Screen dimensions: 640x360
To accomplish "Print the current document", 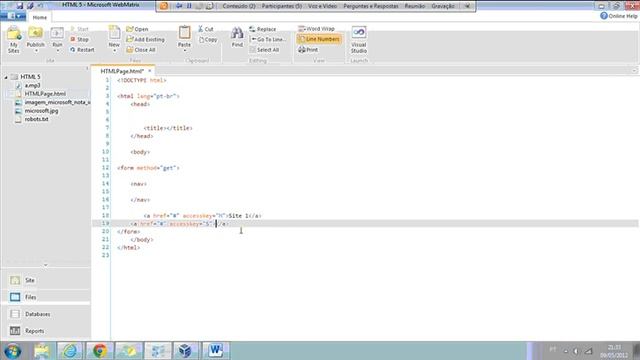I will [x=308, y=49].
